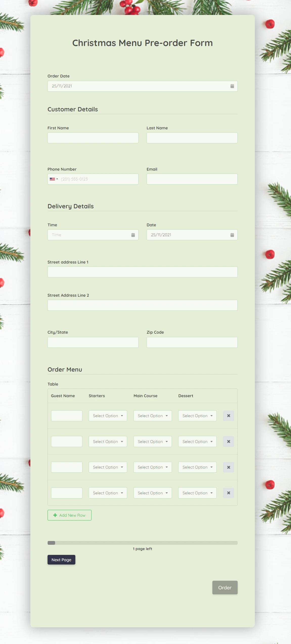
Task: Open the Delivery Time picker icon
Action: pyautogui.click(x=133, y=235)
